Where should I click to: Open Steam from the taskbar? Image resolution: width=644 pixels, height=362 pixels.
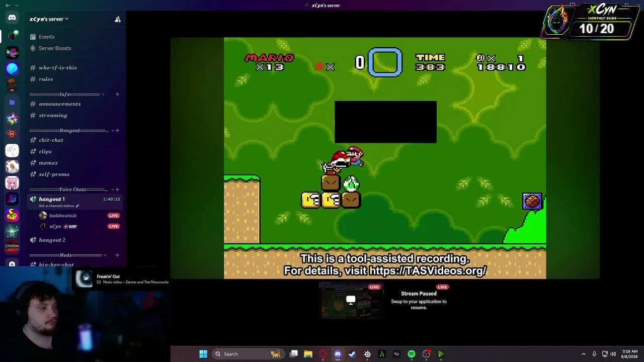[x=352, y=354]
